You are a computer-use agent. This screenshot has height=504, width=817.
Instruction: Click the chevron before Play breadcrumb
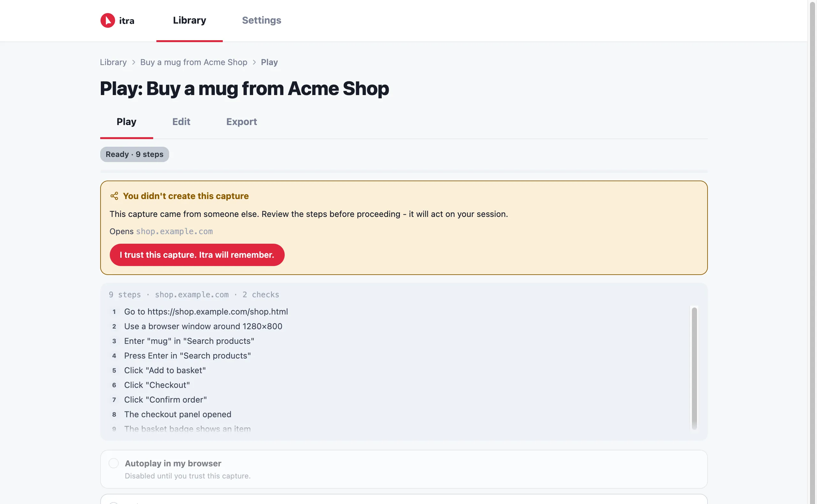click(254, 62)
